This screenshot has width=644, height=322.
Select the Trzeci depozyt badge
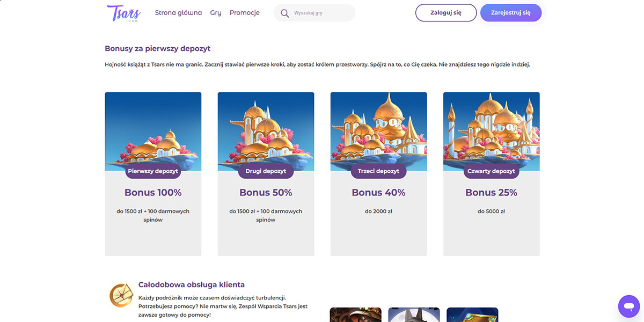[x=378, y=171]
